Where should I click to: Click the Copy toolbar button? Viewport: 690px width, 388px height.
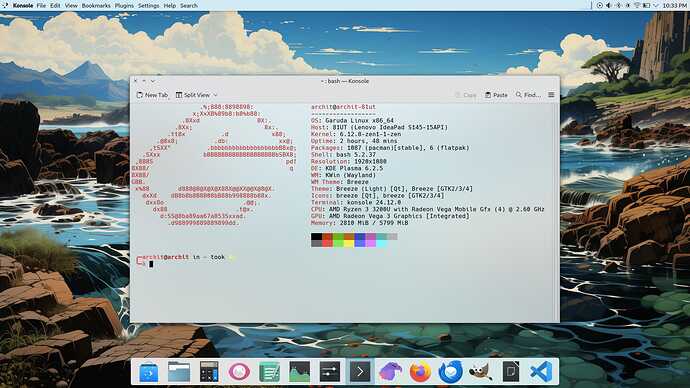click(x=466, y=95)
